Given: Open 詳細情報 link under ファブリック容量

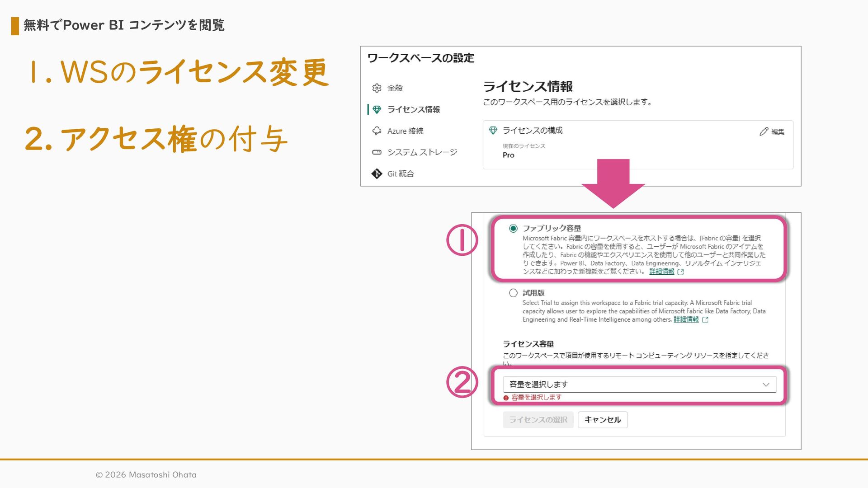Looking at the screenshot, I should point(661,272).
